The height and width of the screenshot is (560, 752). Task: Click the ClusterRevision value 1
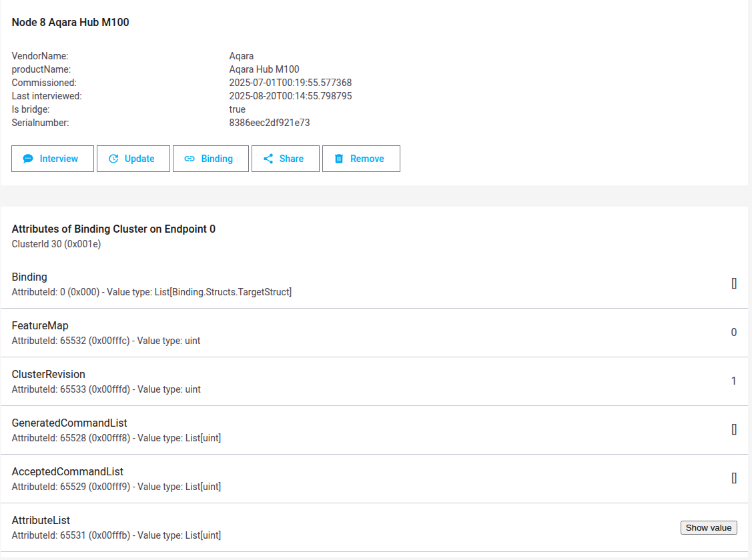tap(733, 381)
